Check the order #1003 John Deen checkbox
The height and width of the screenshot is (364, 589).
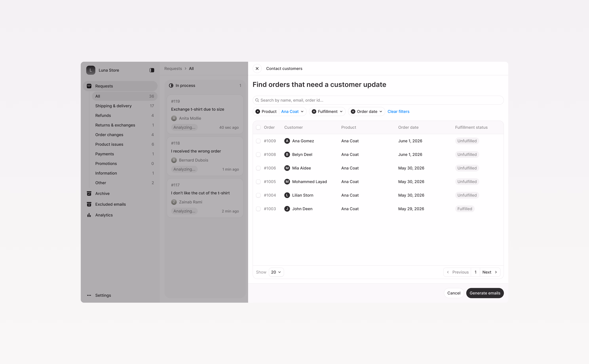tap(258, 209)
